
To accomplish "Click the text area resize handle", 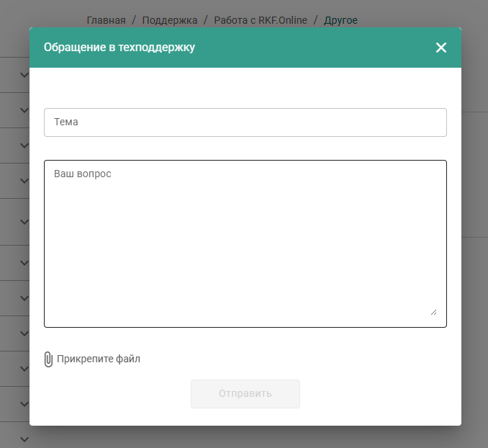I will 433,312.
